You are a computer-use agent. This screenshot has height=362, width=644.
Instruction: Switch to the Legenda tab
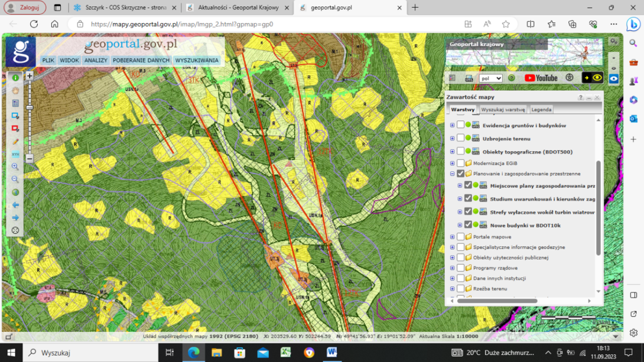[541, 110]
